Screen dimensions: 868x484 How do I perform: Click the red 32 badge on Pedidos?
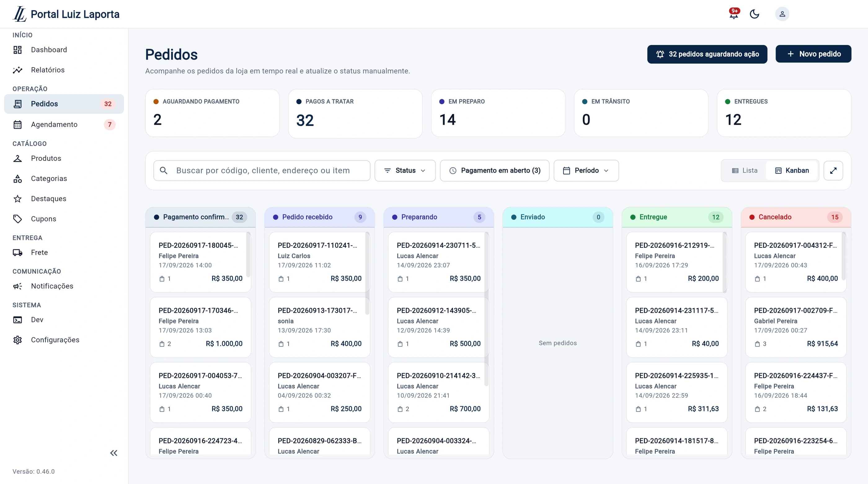point(108,104)
